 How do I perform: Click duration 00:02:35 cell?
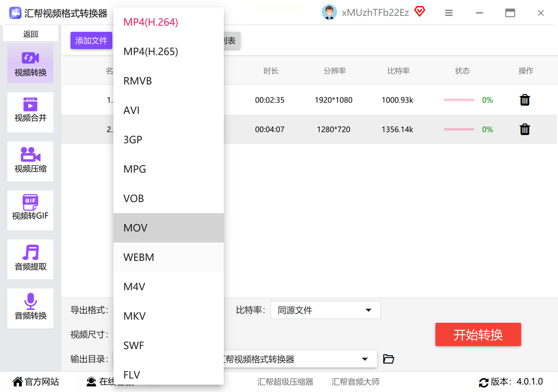pyautogui.click(x=270, y=100)
